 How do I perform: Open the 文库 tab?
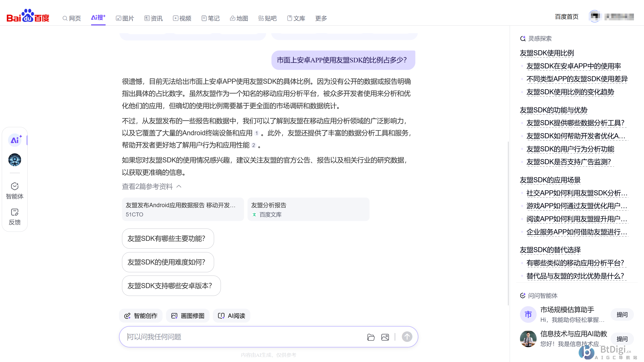[x=296, y=18]
